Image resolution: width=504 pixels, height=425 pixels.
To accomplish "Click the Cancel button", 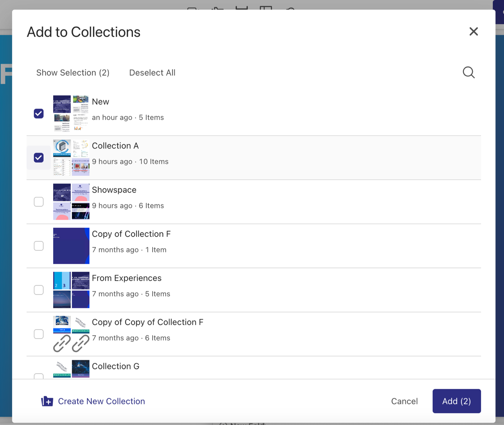I will point(404,401).
